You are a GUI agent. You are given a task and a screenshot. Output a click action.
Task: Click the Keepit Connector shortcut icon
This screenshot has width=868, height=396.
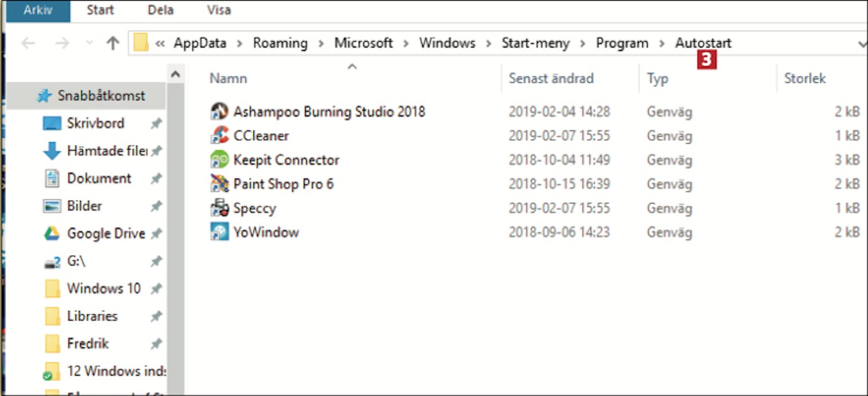pos(219,160)
